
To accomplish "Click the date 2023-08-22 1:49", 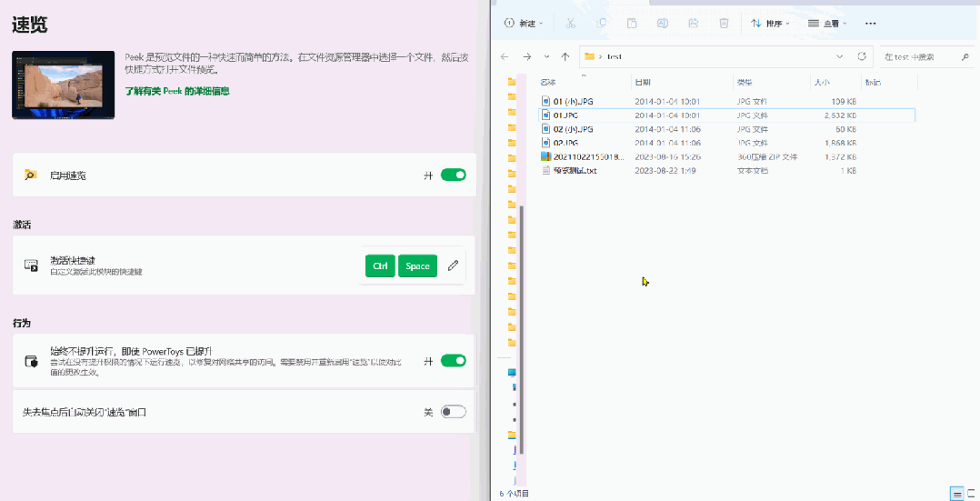I will [x=665, y=170].
